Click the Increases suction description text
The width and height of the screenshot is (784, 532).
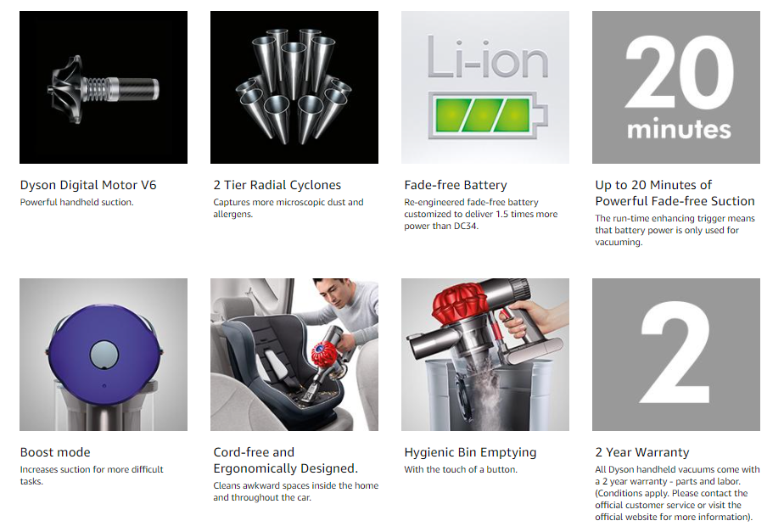[92, 475]
